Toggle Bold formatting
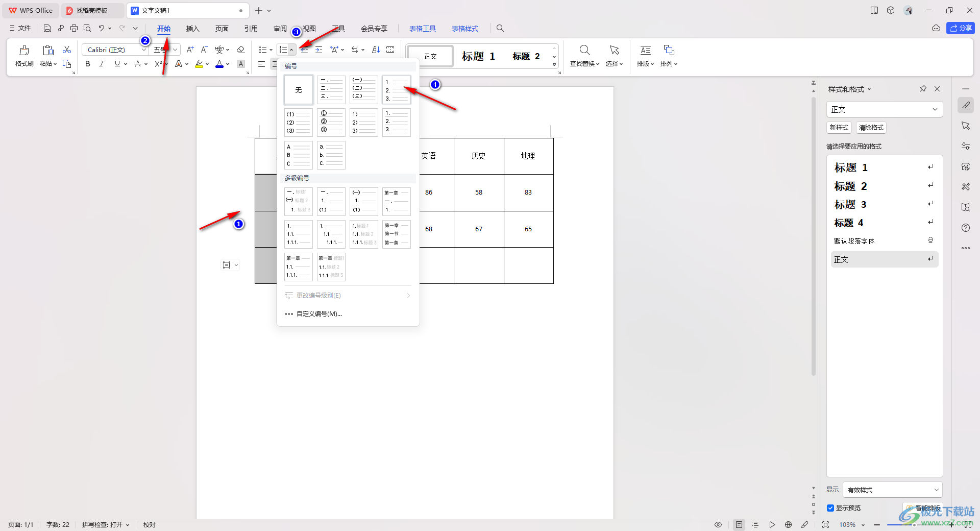The width and height of the screenshot is (980, 531). pyautogui.click(x=88, y=64)
